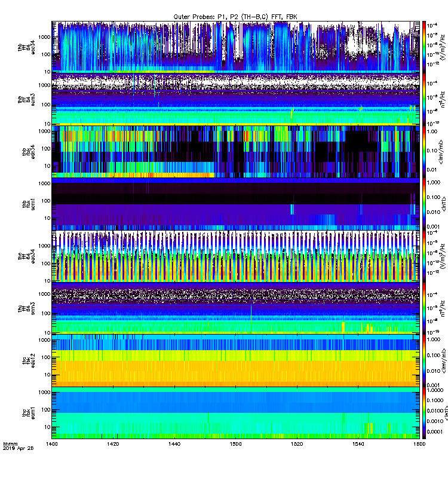Click the '1440' time axis label
The image size is (448, 478).
point(174,444)
